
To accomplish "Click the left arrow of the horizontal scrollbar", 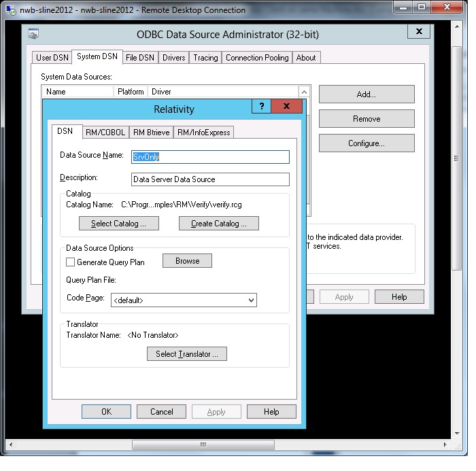I will (11, 445).
